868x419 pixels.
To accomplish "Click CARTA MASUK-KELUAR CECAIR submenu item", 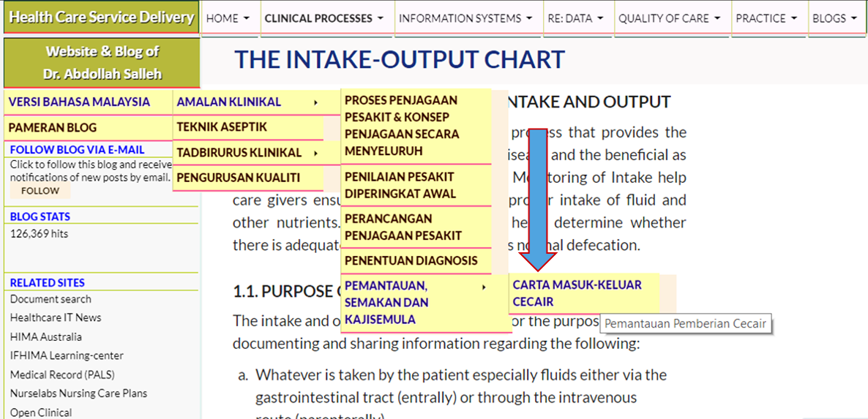I will click(x=577, y=292).
